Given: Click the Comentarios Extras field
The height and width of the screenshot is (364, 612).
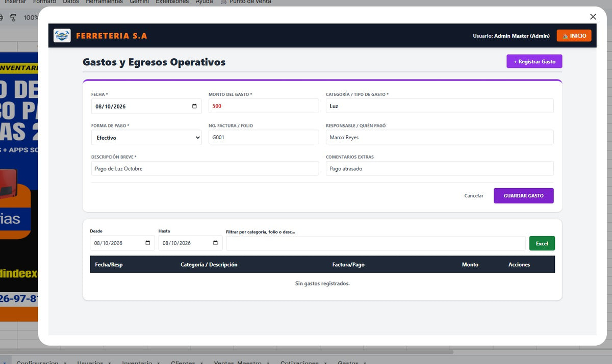Looking at the screenshot, I should click(x=440, y=168).
